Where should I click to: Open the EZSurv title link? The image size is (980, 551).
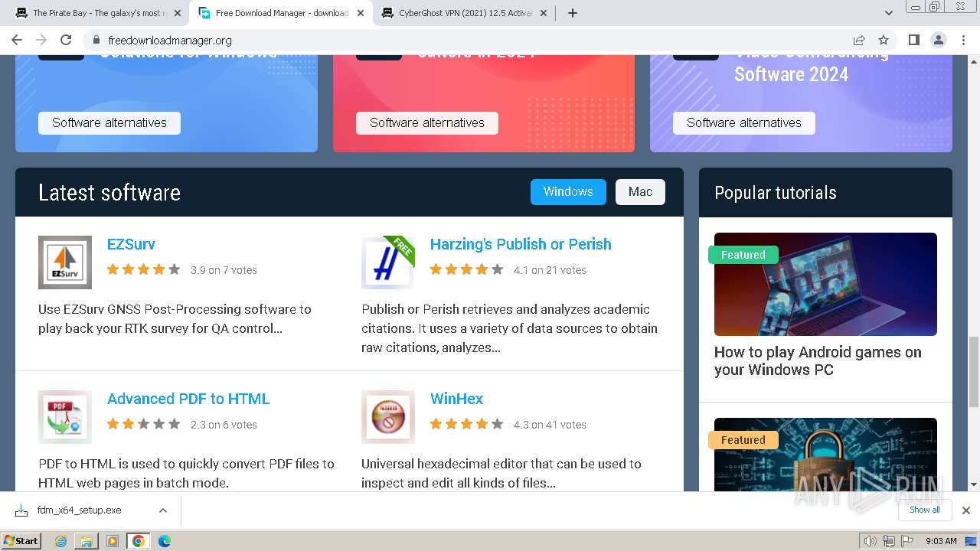[131, 244]
